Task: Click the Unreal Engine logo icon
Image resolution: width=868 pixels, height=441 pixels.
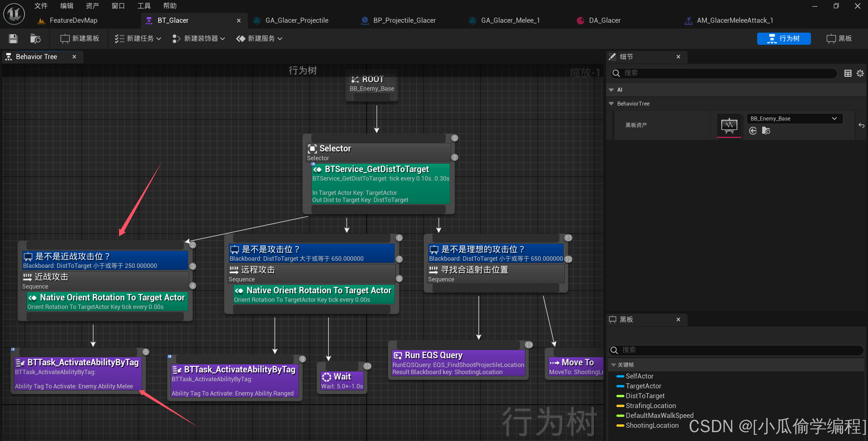Action: coord(14,14)
